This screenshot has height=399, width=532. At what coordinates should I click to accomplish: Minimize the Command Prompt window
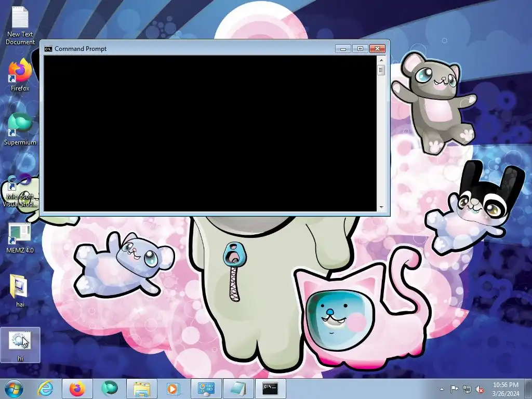[343, 49]
